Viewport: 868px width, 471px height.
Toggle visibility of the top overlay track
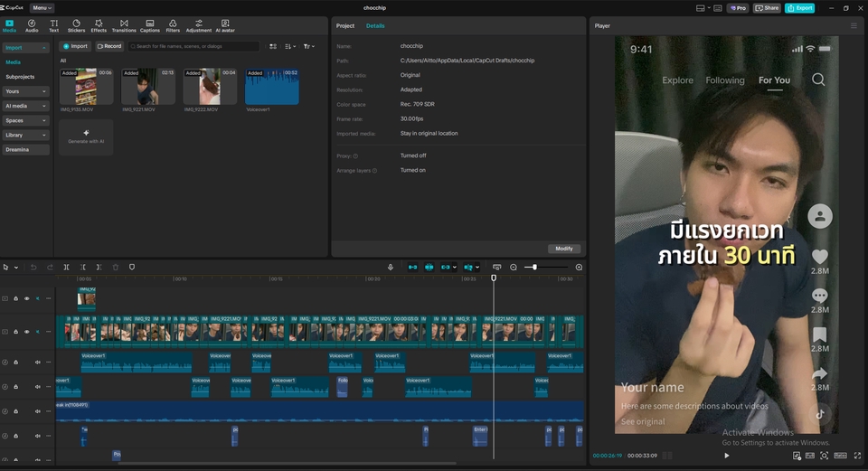(x=26, y=298)
